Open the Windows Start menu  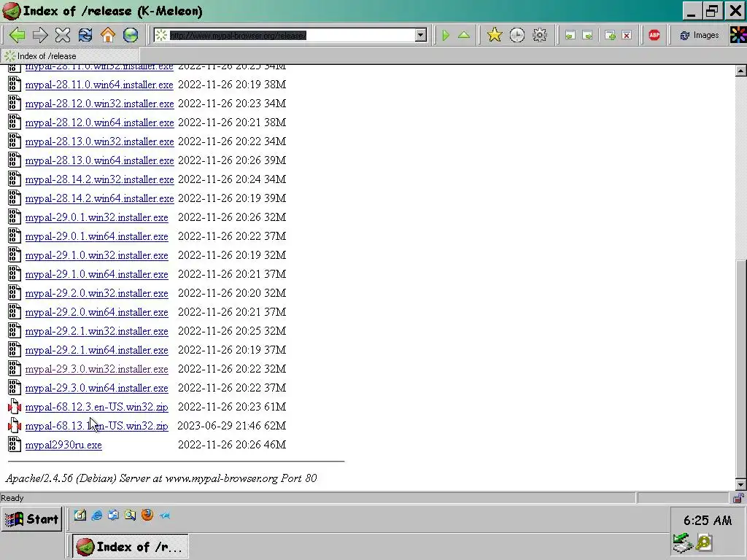[32, 519]
